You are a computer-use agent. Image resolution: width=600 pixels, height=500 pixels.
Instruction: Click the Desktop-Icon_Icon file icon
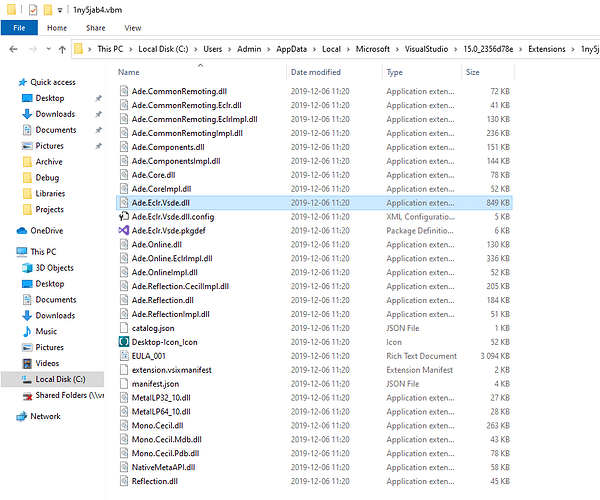(x=124, y=342)
